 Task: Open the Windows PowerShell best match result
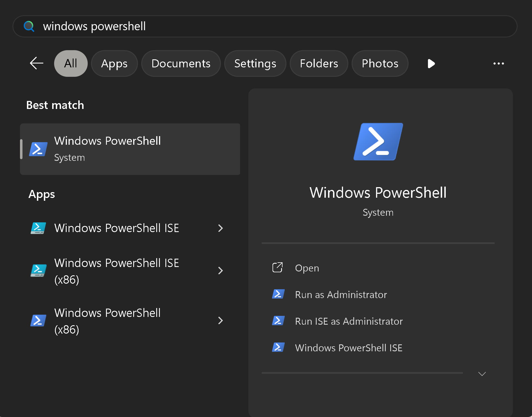click(130, 149)
